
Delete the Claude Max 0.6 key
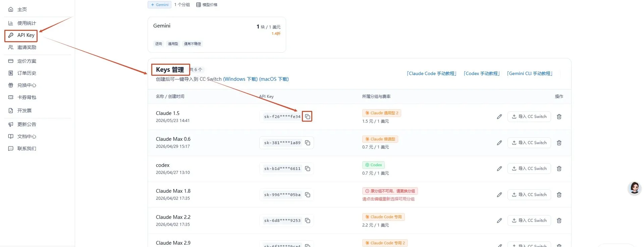(x=559, y=143)
